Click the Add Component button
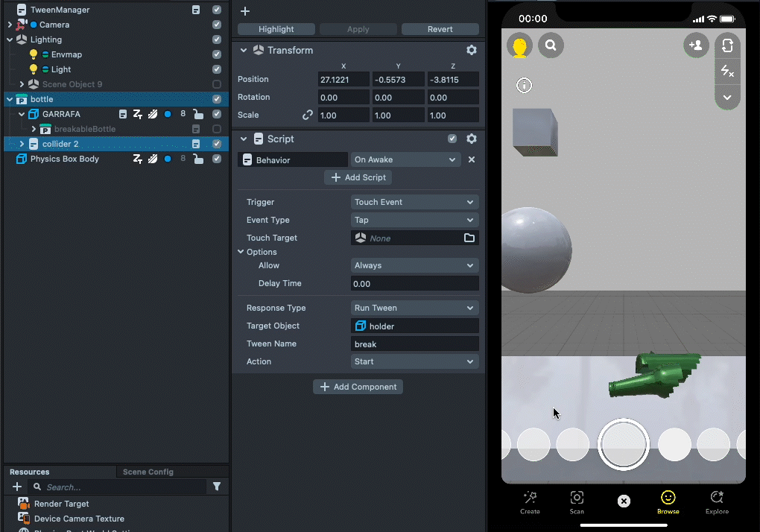The width and height of the screenshot is (760, 532). (x=358, y=387)
